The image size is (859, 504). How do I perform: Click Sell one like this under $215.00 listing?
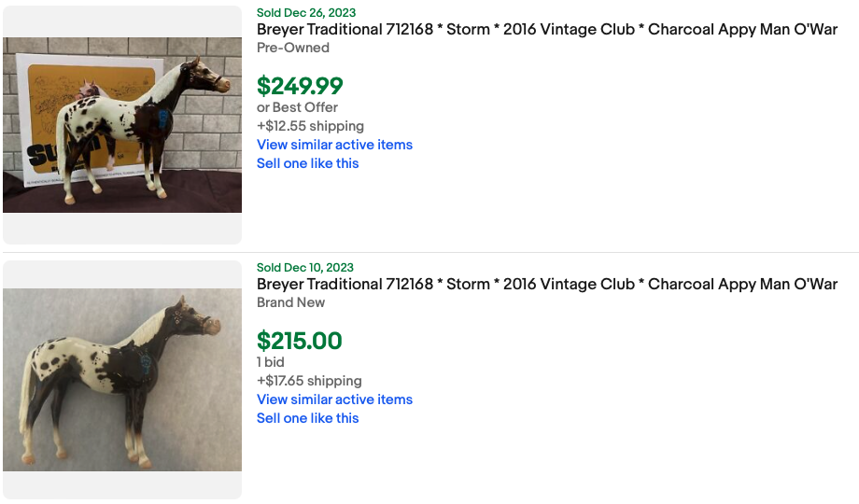point(308,418)
